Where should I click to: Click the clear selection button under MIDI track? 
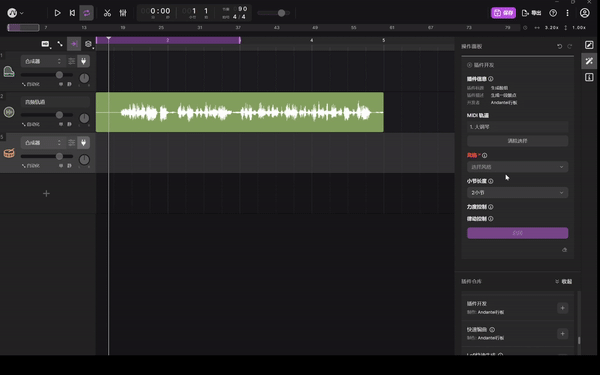pos(517,141)
